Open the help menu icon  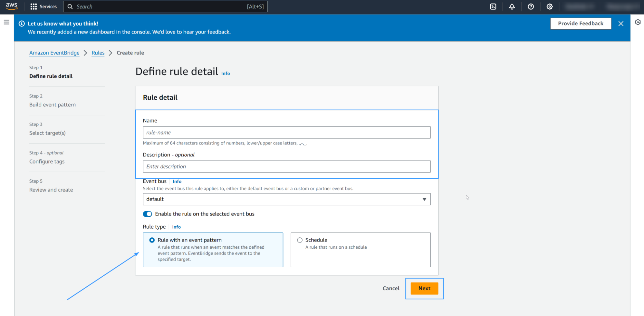(531, 6)
